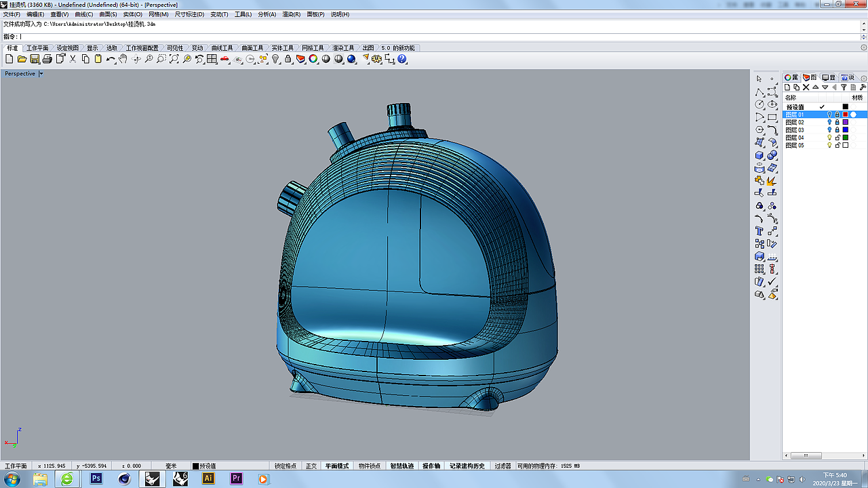This screenshot has height=488, width=868.
Task: Delete layer using the X icon
Action: (806, 87)
